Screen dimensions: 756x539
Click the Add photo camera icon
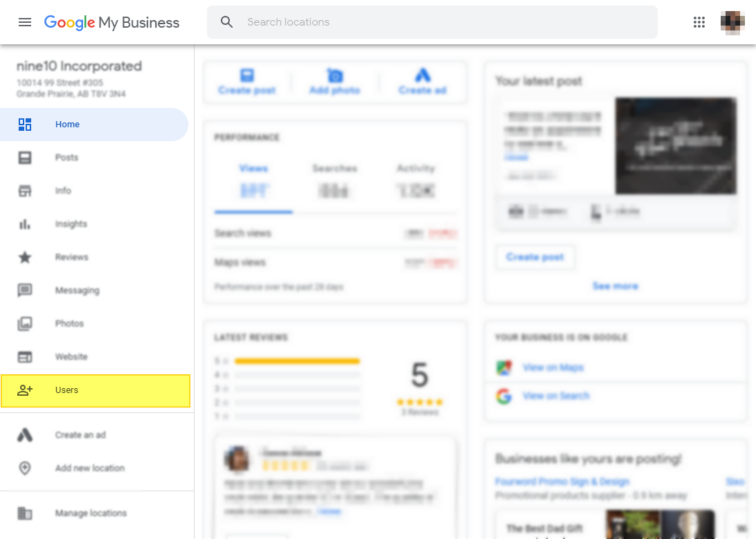[335, 75]
